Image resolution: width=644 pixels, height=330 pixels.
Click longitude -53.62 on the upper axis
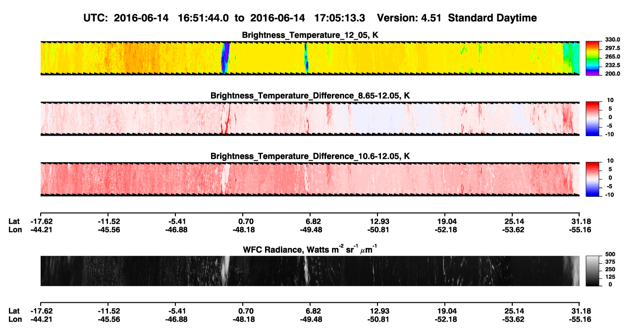click(512, 230)
